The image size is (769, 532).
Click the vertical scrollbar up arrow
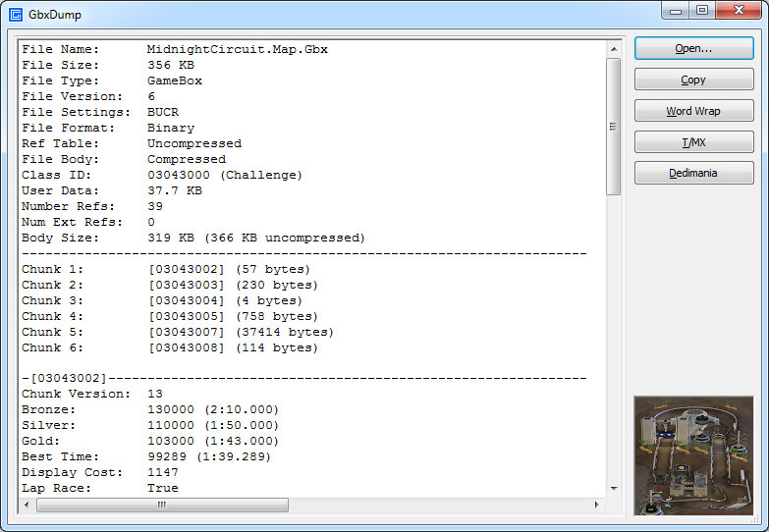[x=613, y=48]
